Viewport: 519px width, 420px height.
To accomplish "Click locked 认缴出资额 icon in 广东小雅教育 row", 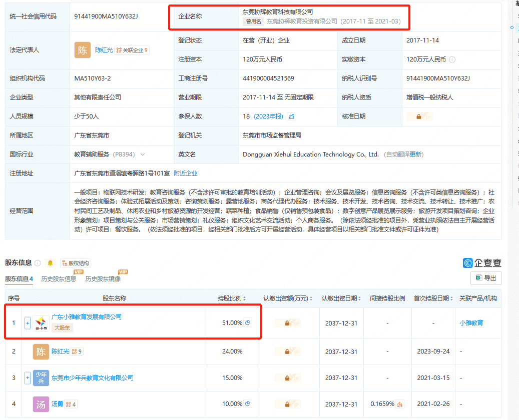I will [287, 323].
